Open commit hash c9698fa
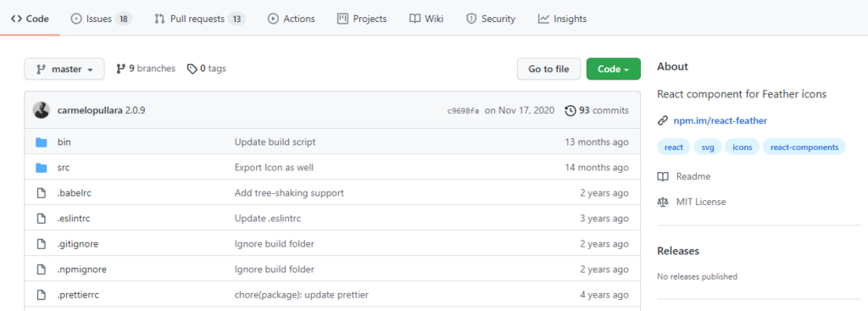The width and height of the screenshot is (868, 311). tap(464, 111)
